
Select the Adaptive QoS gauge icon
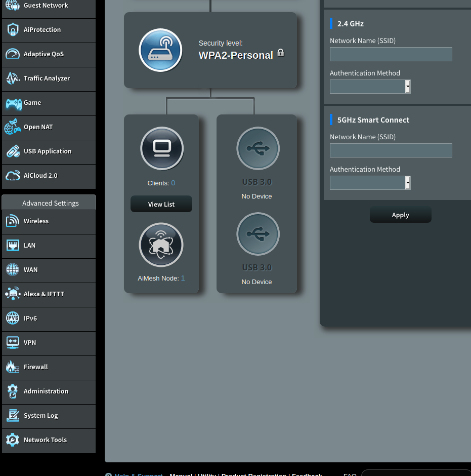click(13, 54)
